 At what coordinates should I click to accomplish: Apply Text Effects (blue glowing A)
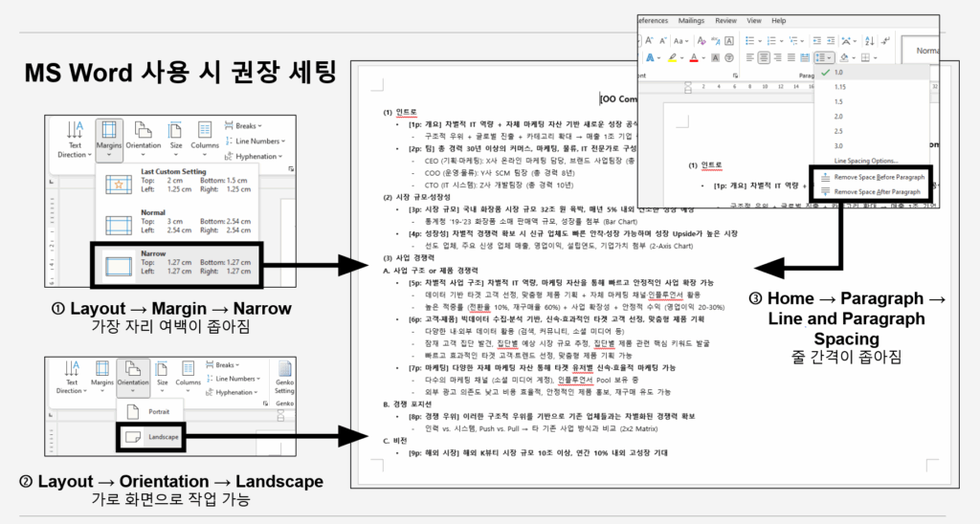pyautogui.click(x=650, y=58)
